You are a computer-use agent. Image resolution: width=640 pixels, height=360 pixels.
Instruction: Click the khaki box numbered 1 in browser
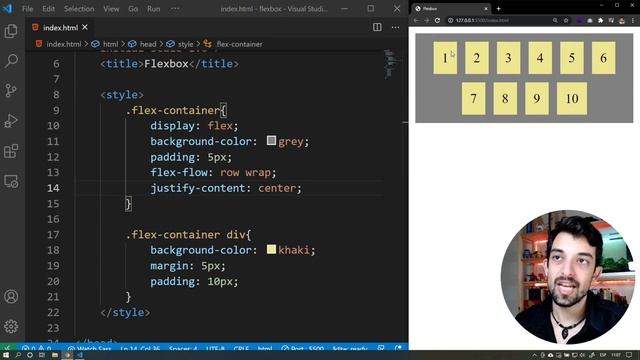point(445,58)
